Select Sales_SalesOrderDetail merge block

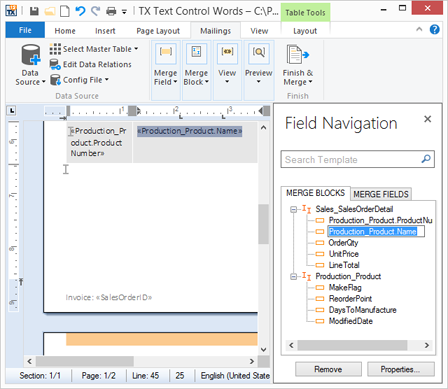354,209
